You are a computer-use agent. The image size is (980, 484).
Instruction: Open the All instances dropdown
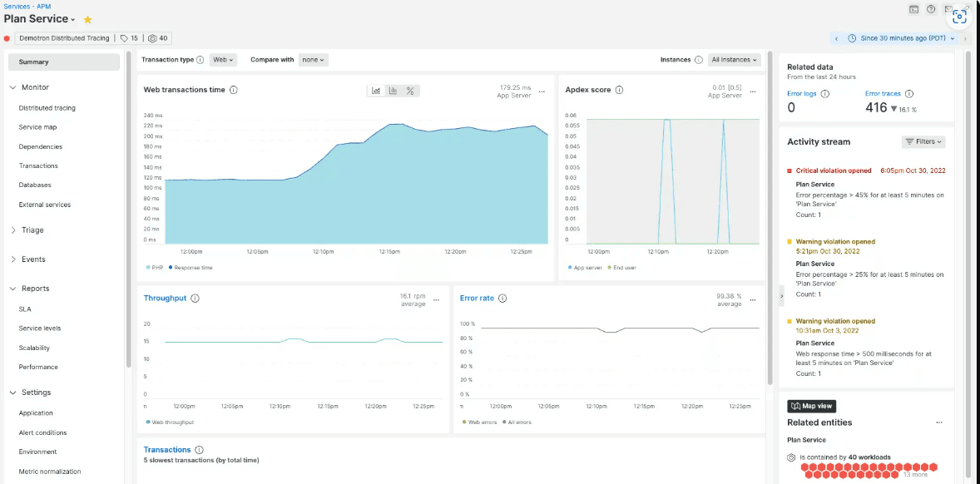pos(735,60)
